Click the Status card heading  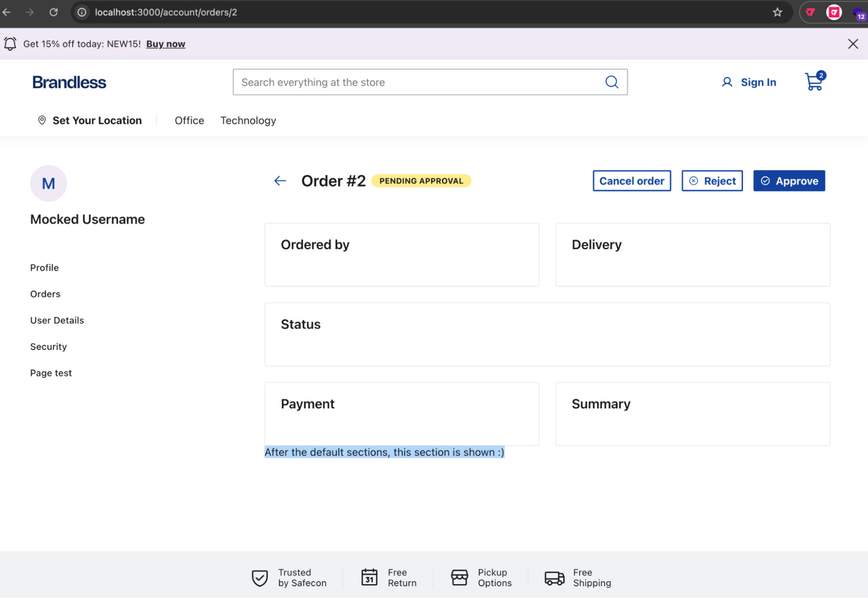point(300,324)
